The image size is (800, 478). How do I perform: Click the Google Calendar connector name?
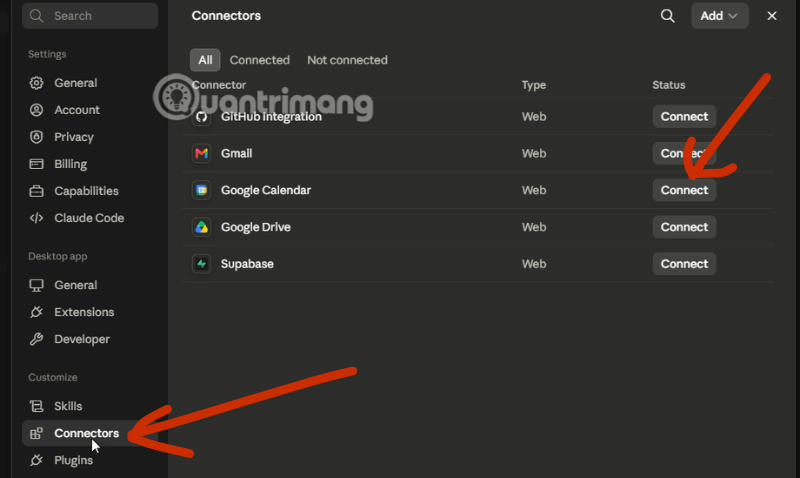266,190
